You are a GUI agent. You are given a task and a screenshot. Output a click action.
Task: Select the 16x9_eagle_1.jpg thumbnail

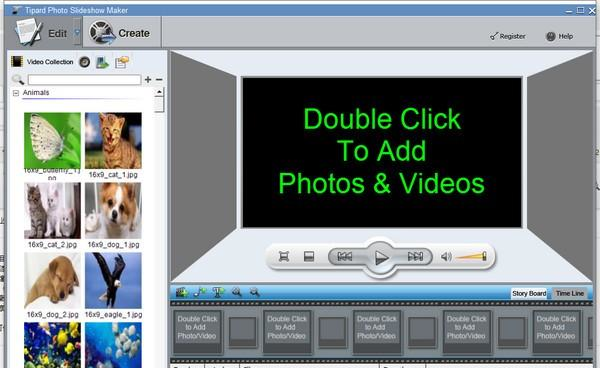[113, 280]
